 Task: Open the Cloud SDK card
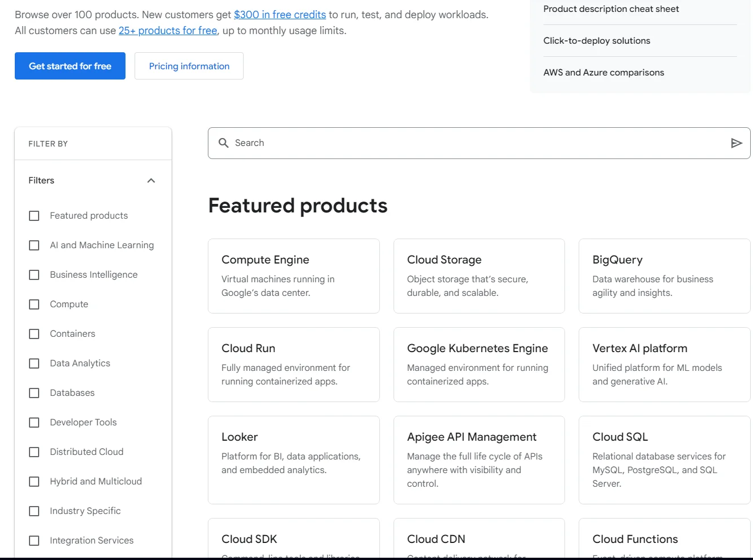[x=294, y=538]
